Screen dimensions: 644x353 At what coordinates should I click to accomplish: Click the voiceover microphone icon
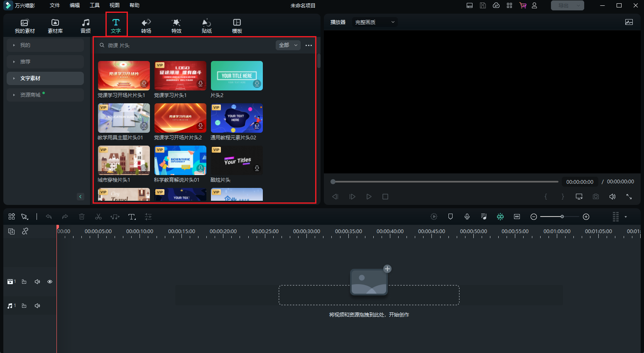(x=467, y=217)
